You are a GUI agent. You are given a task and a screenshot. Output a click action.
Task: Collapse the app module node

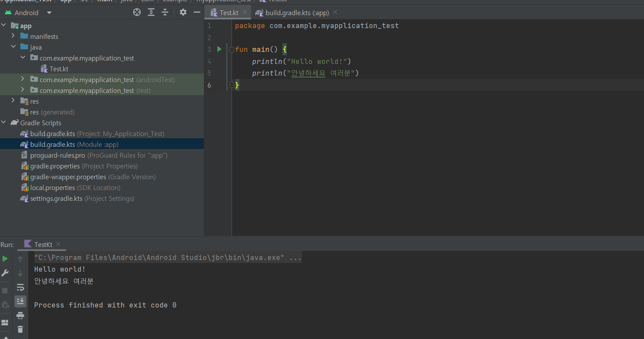point(4,25)
